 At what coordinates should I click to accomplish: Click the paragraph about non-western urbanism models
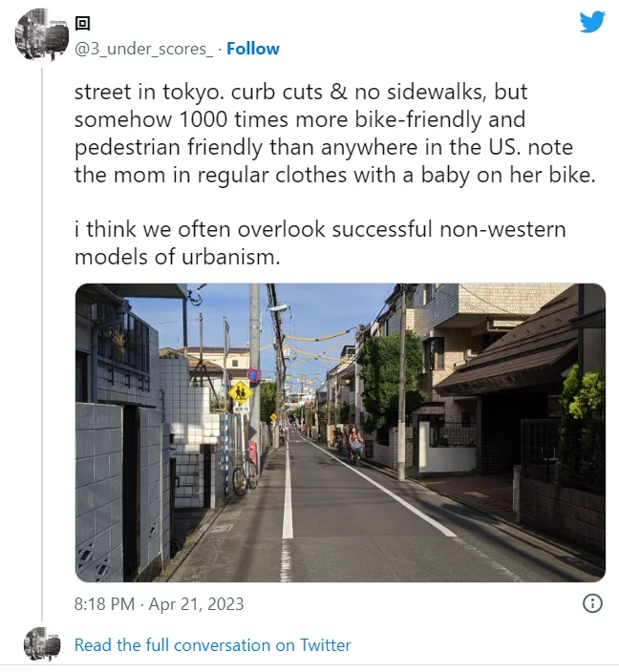click(x=320, y=243)
